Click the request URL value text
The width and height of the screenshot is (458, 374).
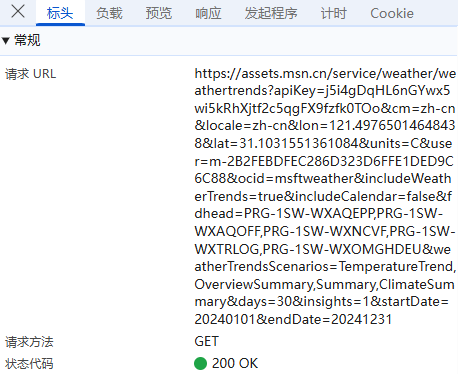325,196
